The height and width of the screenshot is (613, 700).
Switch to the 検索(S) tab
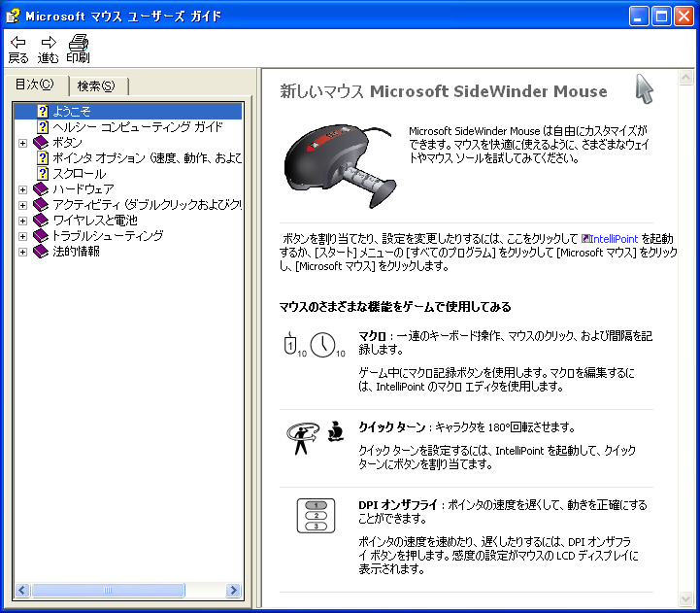click(96, 85)
